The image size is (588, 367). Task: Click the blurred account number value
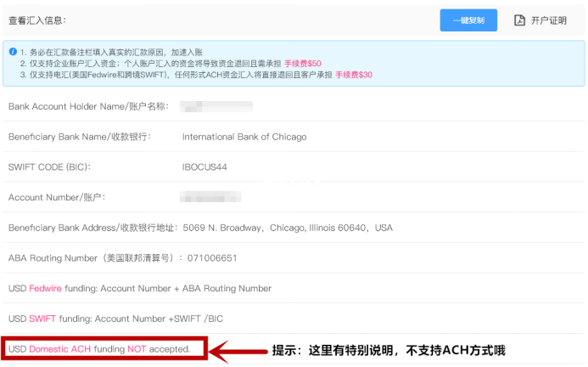click(210, 197)
